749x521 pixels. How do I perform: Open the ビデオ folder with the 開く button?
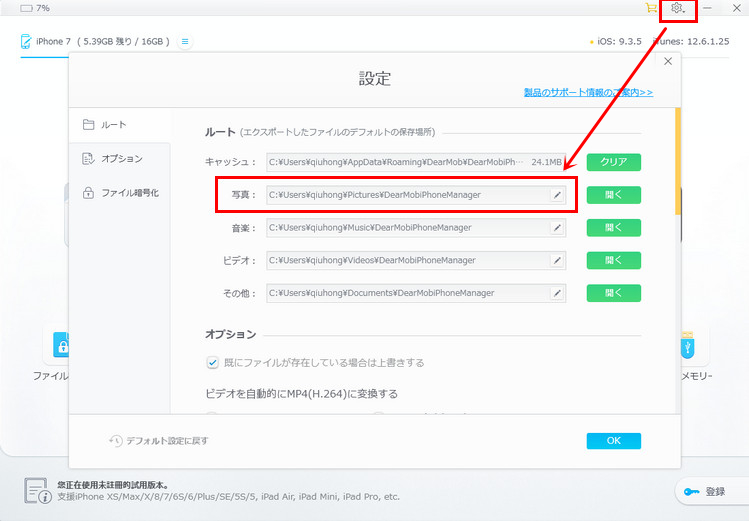click(x=613, y=260)
